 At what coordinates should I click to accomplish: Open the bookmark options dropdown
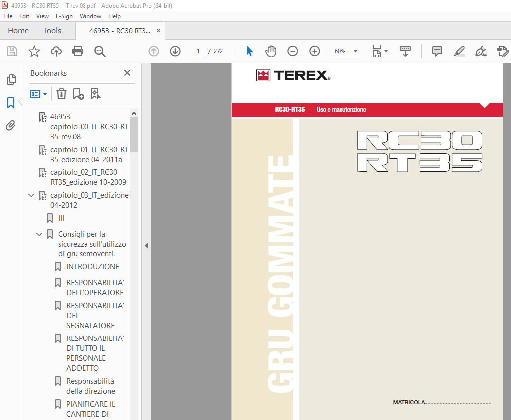click(38, 94)
